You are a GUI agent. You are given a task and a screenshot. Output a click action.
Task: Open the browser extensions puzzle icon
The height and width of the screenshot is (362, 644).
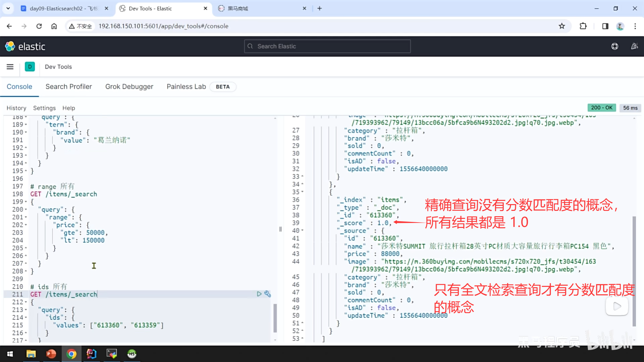[x=583, y=26]
